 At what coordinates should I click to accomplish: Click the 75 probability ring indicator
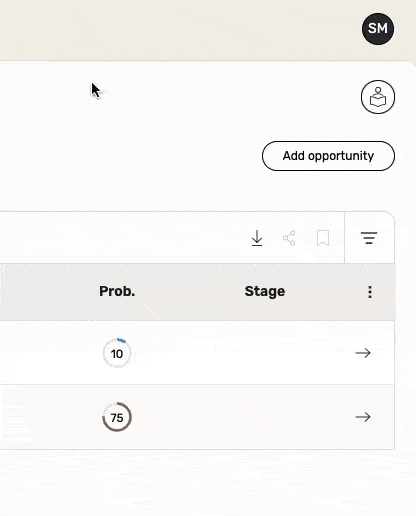[117, 417]
